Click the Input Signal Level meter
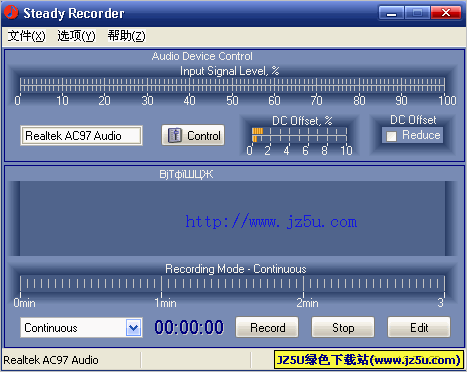The image size is (467, 372). [x=232, y=85]
